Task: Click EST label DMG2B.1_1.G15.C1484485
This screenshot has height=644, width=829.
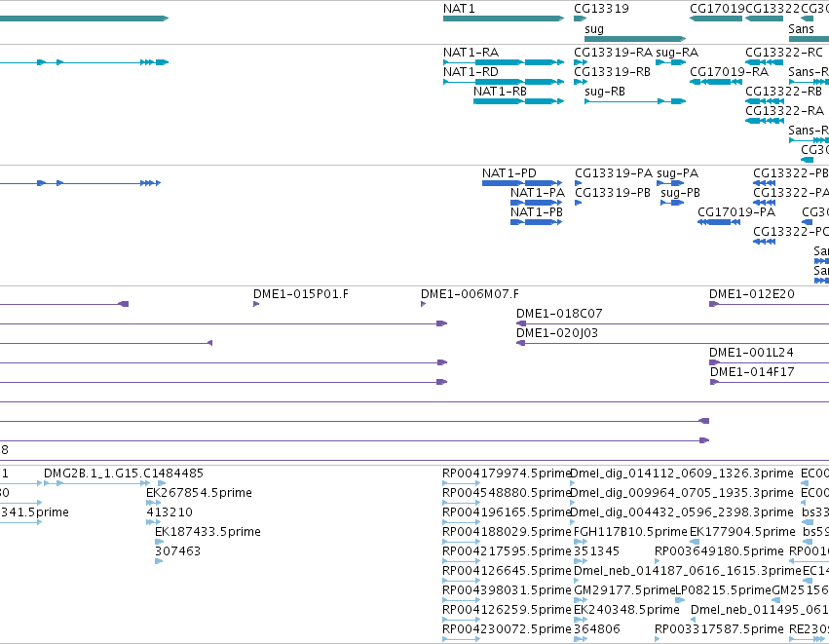Action: coord(124,474)
